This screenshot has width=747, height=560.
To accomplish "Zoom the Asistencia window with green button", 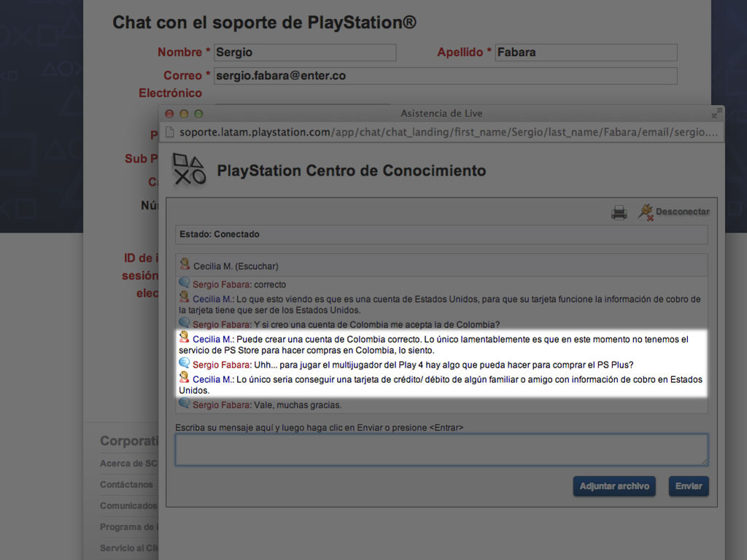I will coord(198,114).
